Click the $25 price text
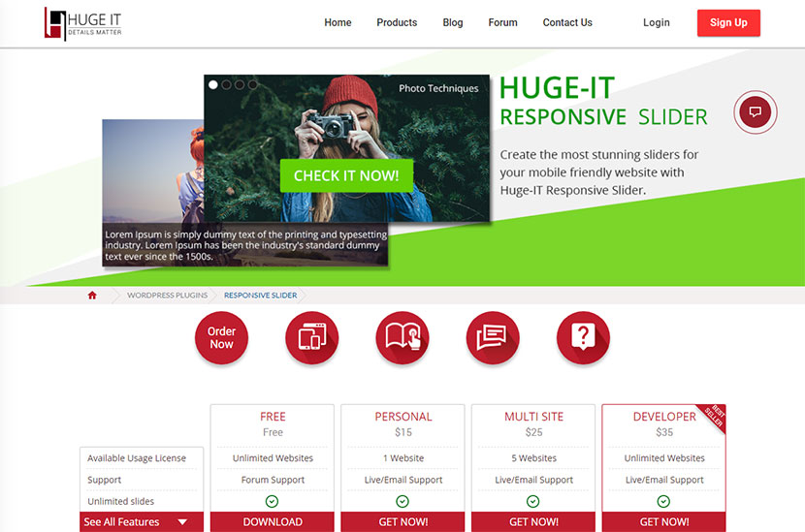The width and height of the screenshot is (805, 532). pyautogui.click(x=534, y=432)
